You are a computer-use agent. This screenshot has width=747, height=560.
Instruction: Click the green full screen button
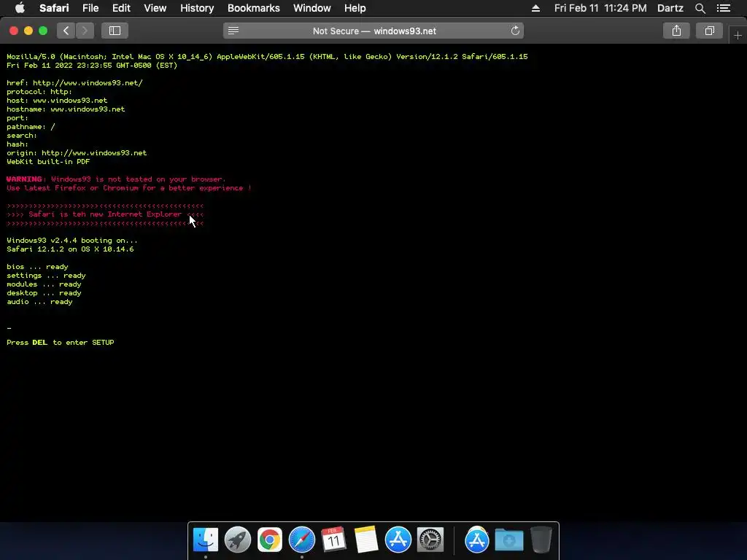point(43,31)
